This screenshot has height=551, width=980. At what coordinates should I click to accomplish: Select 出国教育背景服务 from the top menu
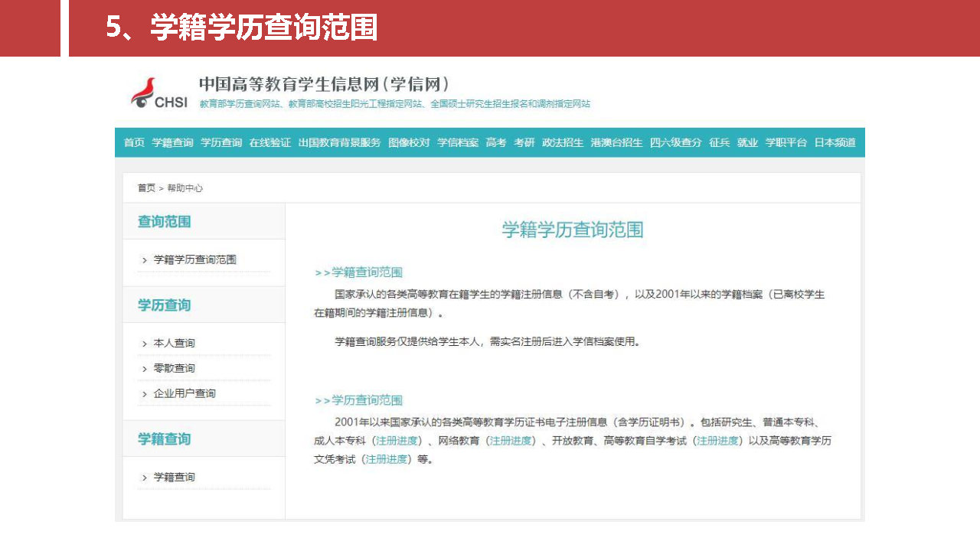pos(339,142)
